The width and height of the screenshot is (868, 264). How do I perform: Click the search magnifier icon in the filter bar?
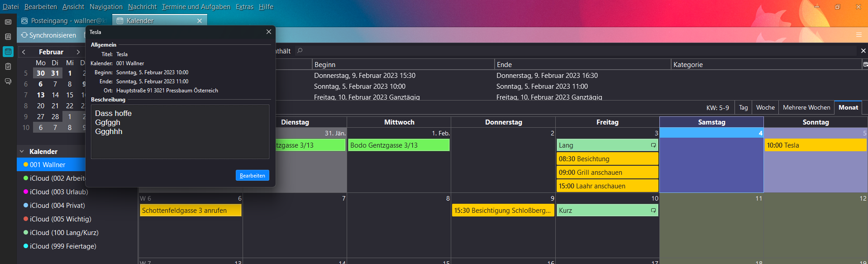click(x=300, y=51)
